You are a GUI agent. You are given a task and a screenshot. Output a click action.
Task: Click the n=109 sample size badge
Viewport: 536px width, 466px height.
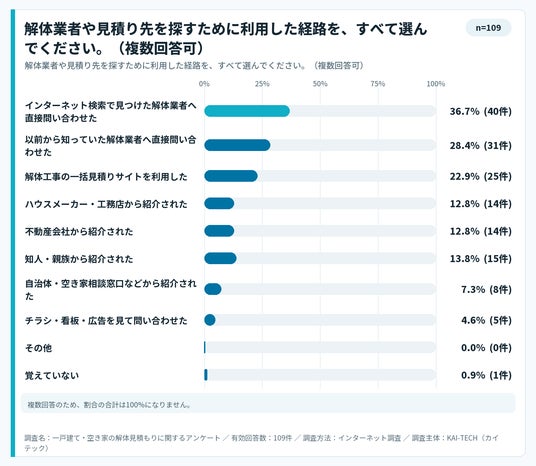[488, 28]
